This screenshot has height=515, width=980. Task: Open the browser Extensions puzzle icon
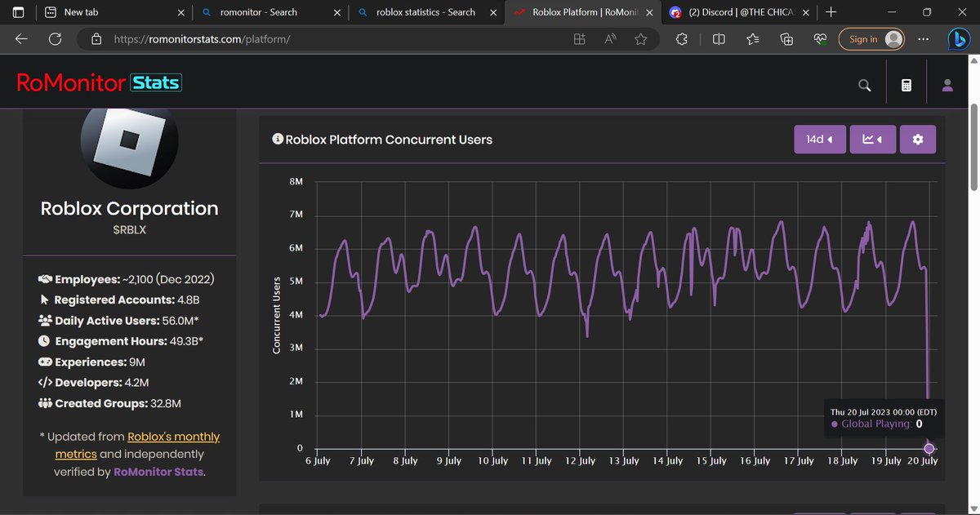[x=683, y=39]
